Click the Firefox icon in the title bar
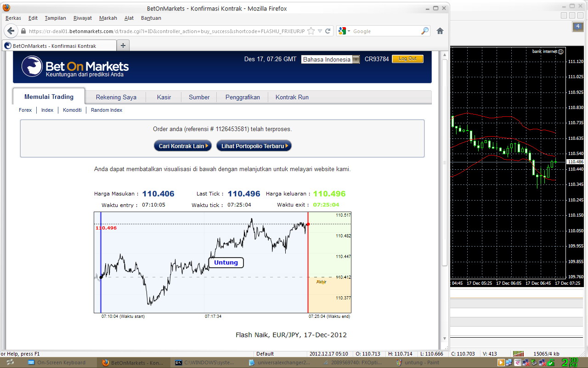The image size is (588, 368). 6,8
